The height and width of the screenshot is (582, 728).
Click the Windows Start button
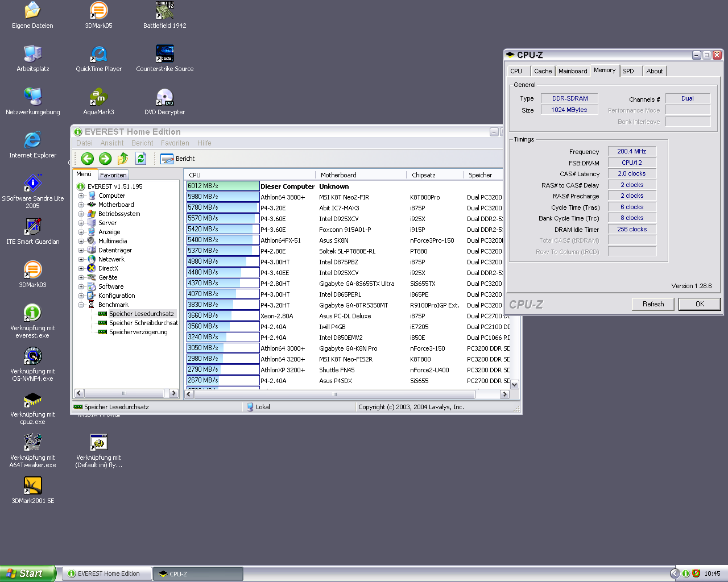pyautogui.click(x=27, y=573)
